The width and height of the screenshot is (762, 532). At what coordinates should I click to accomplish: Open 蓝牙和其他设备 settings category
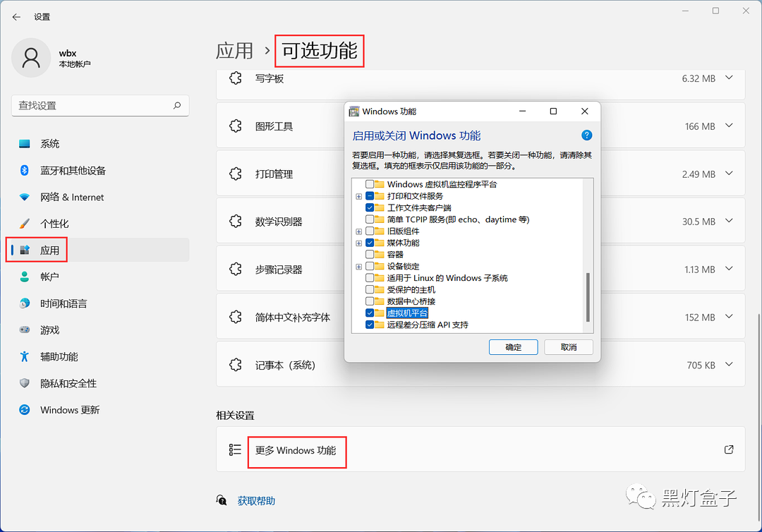click(99, 171)
